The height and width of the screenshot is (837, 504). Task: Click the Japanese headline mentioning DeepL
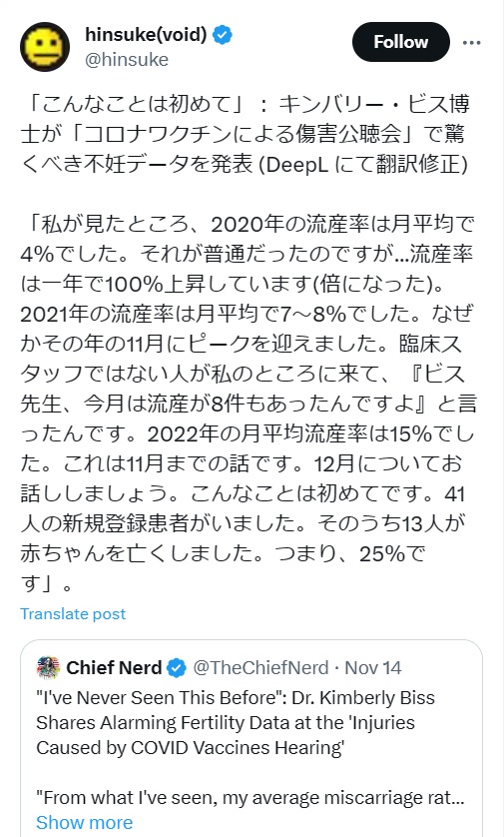[x=246, y=134]
